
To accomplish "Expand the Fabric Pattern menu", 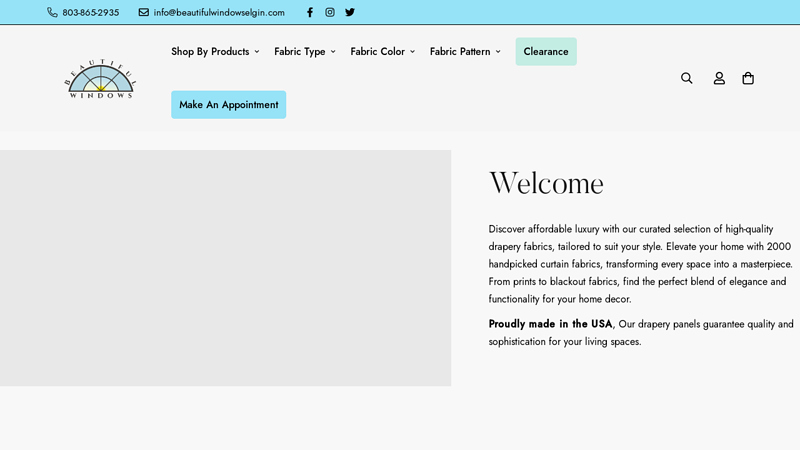I will 465,52.
